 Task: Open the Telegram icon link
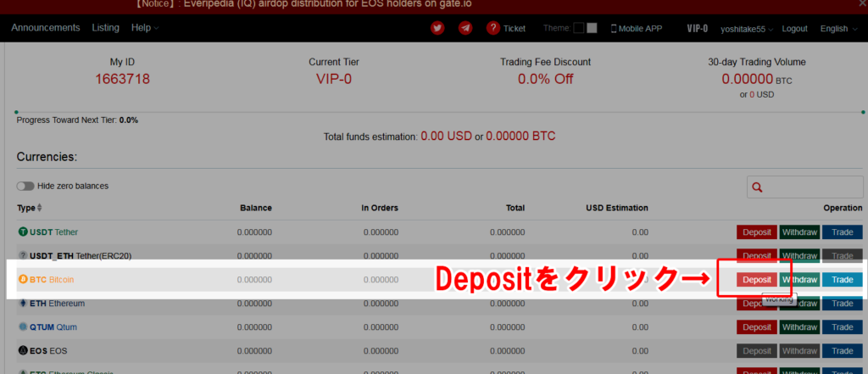[x=465, y=28]
